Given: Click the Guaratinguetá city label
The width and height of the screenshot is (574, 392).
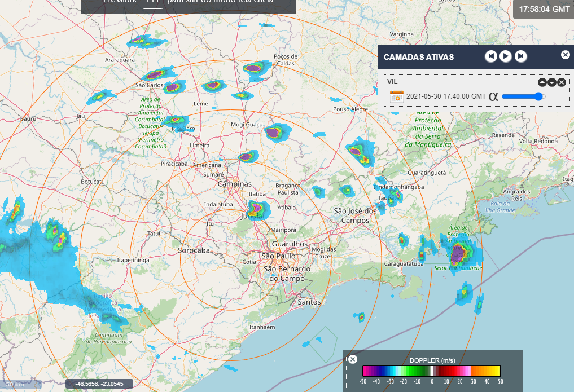Looking at the screenshot, I should [x=427, y=173].
